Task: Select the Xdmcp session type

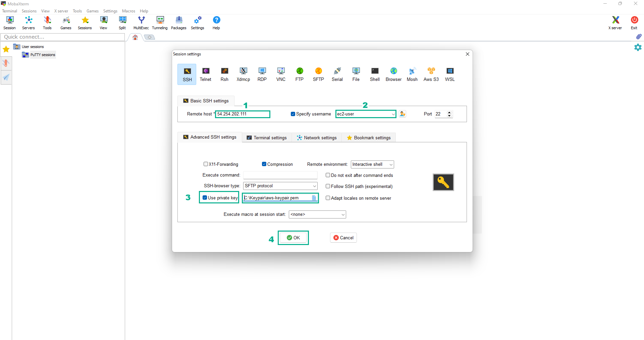Action: pyautogui.click(x=243, y=75)
